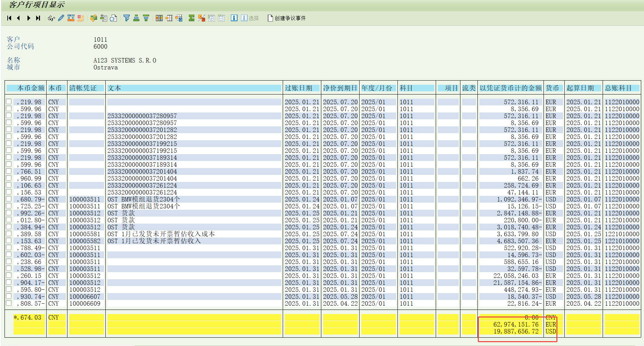
Task: Tick the checkbox for the 106.65 row
Action: [x=9, y=185]
